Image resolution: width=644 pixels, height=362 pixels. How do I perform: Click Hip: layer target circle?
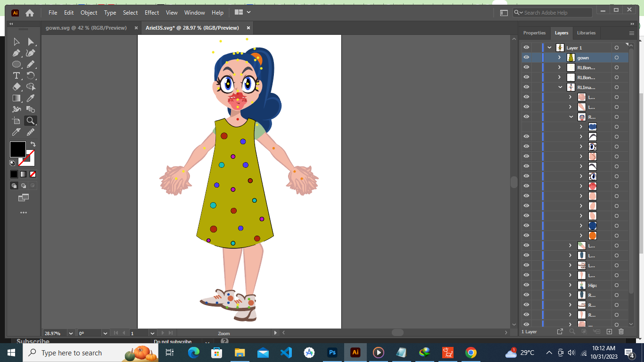[x=616, y=285]
